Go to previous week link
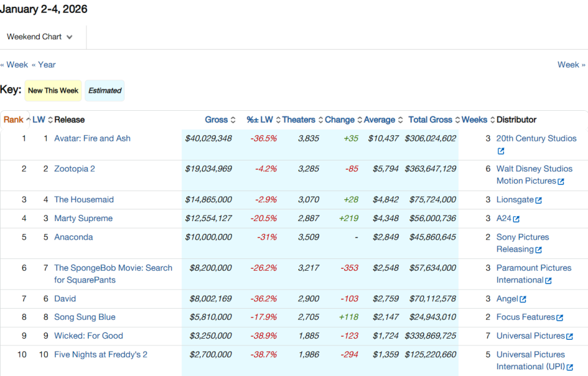 click(x=14, y=65)
